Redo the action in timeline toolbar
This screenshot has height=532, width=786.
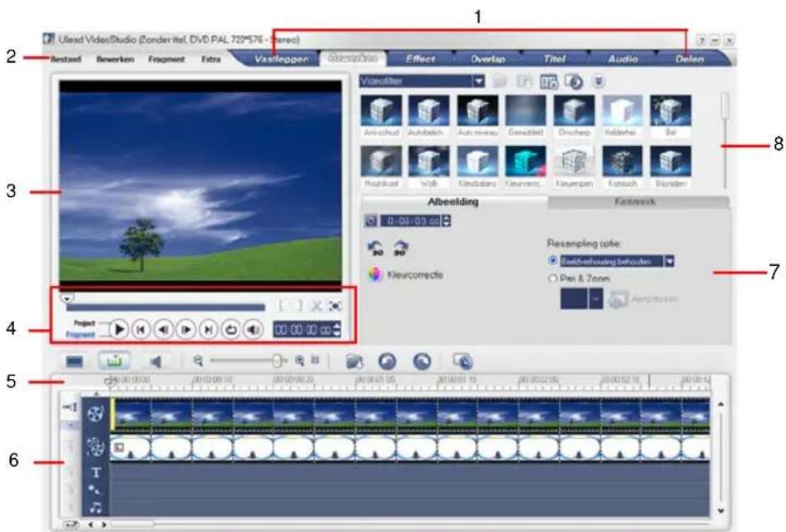click(x=422, y=362)
